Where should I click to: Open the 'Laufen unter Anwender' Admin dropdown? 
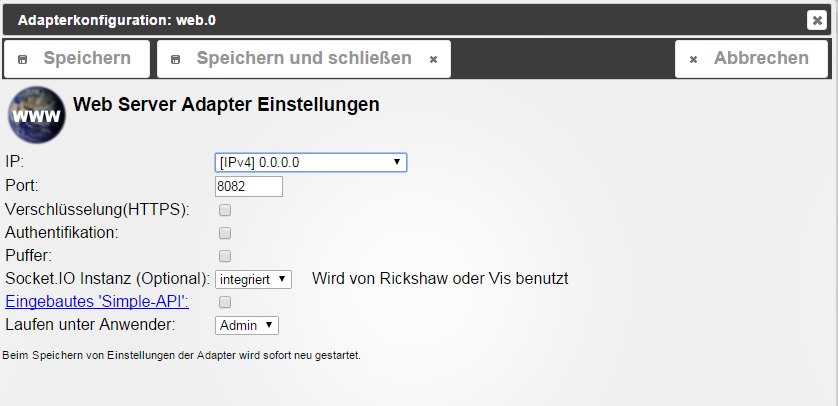(x=246, y=325)
